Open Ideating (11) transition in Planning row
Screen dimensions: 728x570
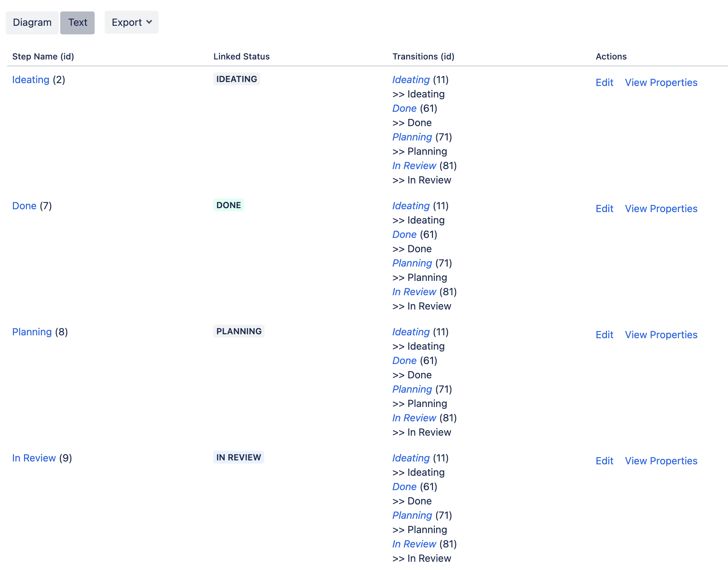tap(411, 332)
